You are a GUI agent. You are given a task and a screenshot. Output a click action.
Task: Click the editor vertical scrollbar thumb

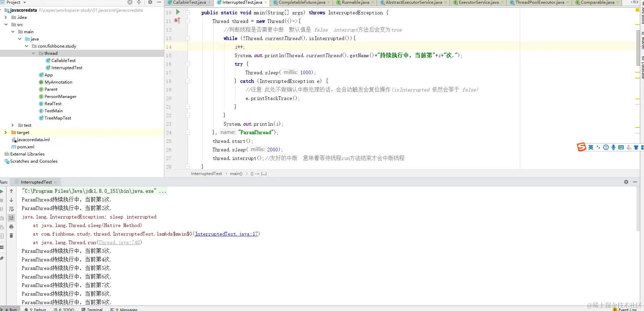click(638, 48)
